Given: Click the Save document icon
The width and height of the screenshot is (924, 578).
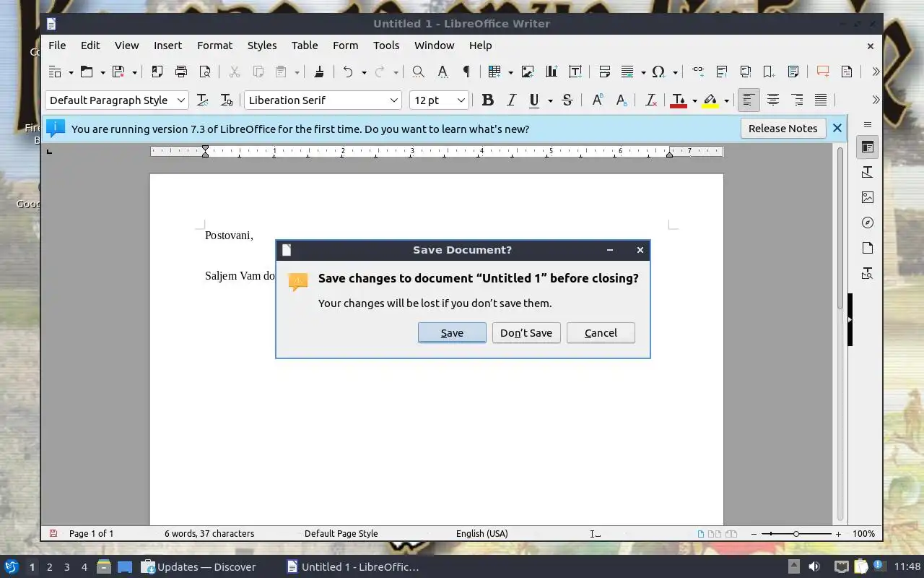Looking at the screenshot, I should (x=118, y=72).
